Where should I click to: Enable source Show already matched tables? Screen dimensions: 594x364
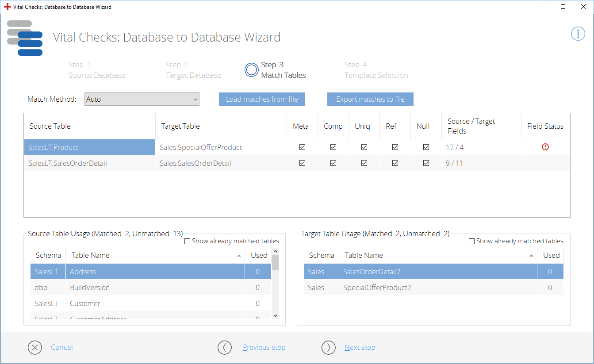pos(187,241)
